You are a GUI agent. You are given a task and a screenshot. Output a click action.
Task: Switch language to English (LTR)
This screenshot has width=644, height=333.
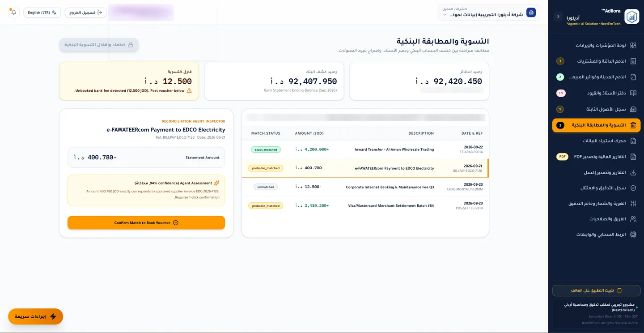42,13
